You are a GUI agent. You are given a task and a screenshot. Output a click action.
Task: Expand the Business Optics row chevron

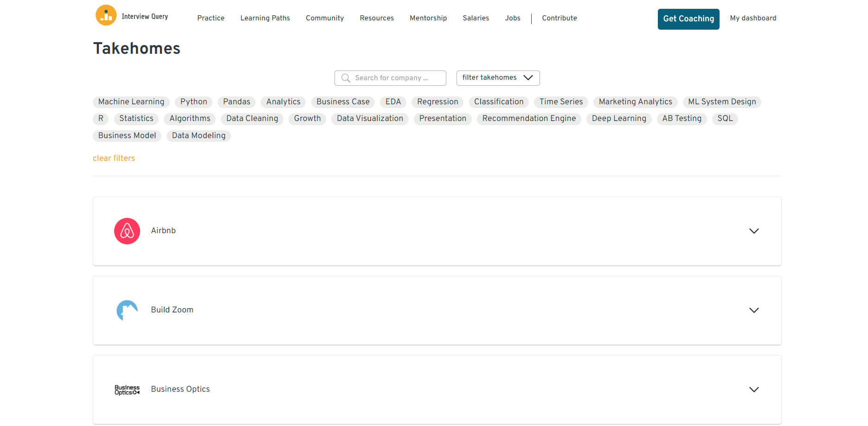754,389
